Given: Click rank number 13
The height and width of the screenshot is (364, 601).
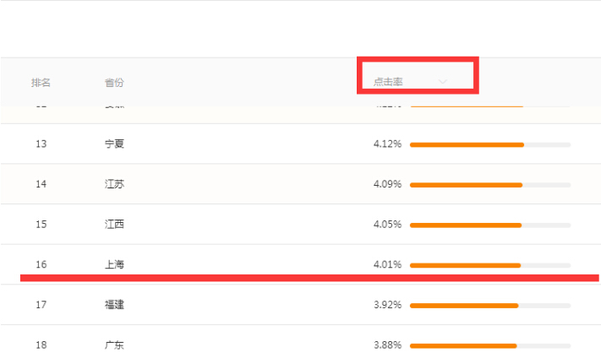Looking at the screenshot, I should 41,144.
